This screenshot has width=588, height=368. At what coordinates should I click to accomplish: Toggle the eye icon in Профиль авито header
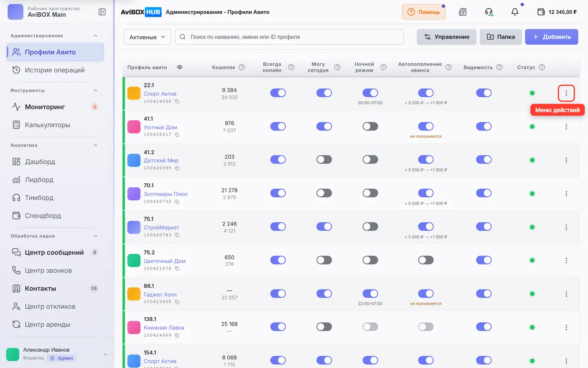(x=180, y=67)
